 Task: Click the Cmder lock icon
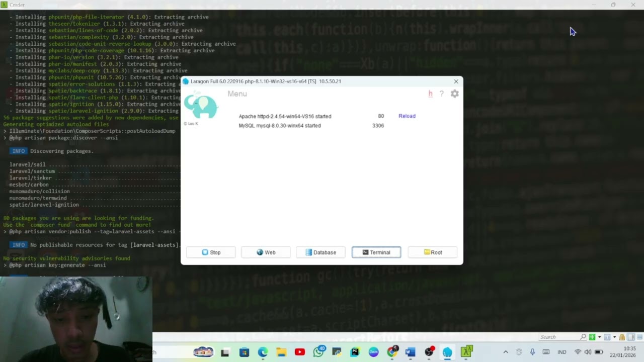click(x=622, y=337)
